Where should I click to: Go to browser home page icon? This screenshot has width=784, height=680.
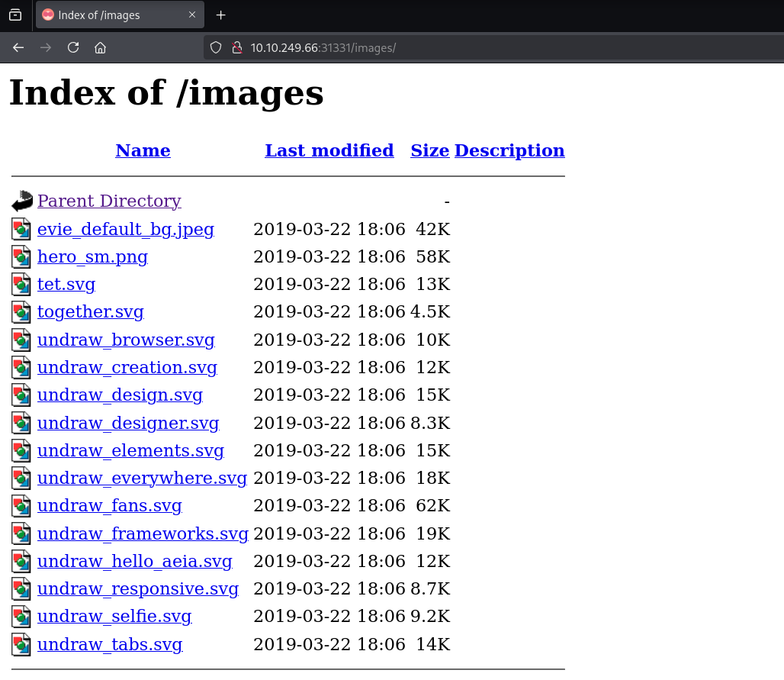[x=100, y=47]
